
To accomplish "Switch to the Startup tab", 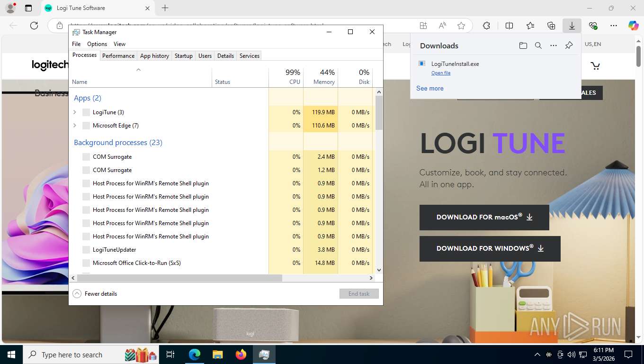I will click(x=184, y=56).
